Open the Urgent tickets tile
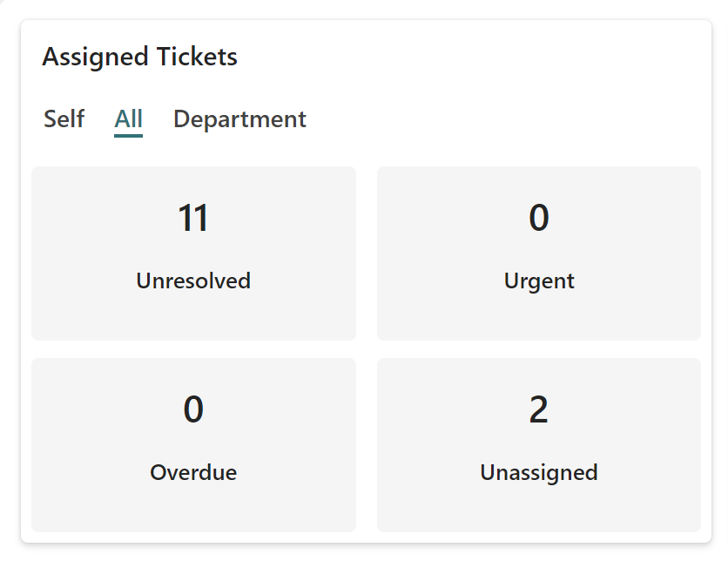This screenshot has height=561, width=728. point(538,253)
